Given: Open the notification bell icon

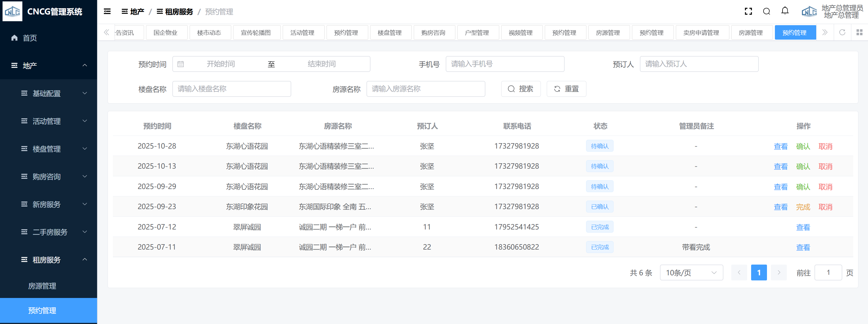Looking at the screenshot, I should [785, 11].
